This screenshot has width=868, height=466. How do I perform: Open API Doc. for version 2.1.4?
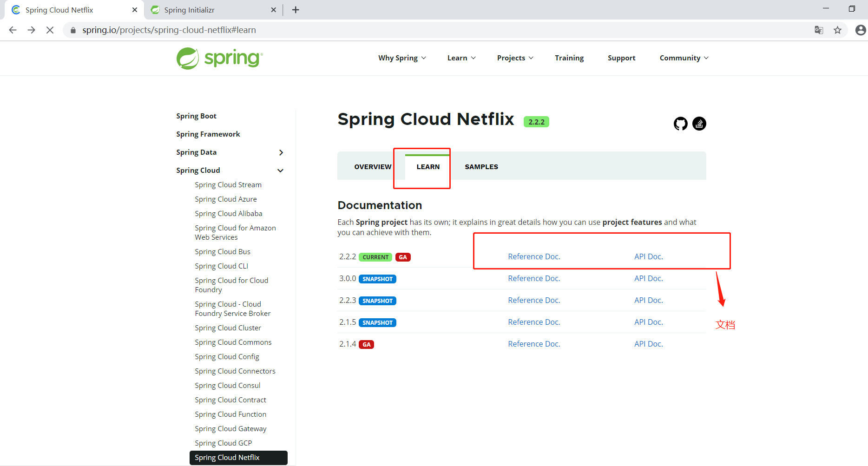[649, 344]
